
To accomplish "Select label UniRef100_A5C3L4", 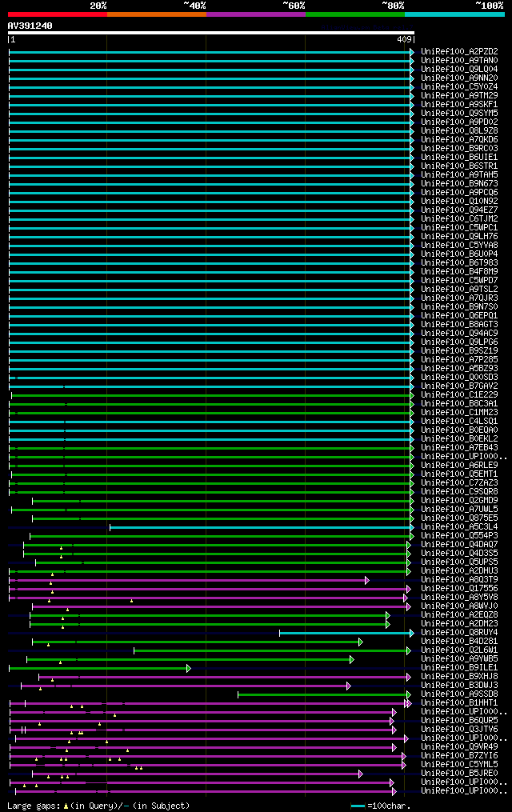I will click(x=459, y=527).
